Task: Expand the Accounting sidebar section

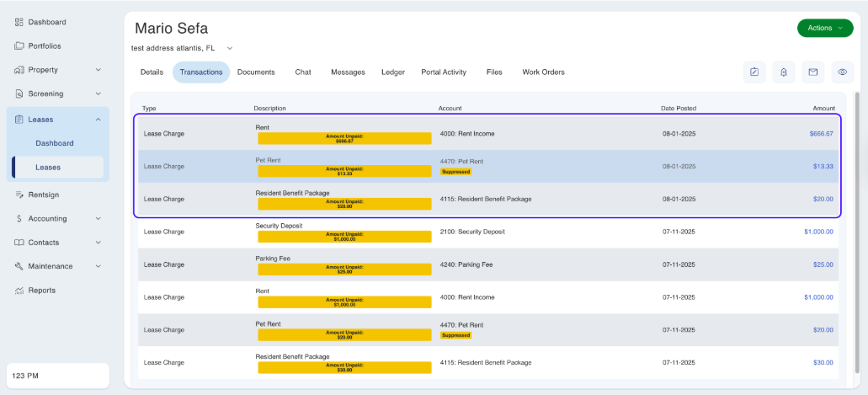Action: pos(57,219)
